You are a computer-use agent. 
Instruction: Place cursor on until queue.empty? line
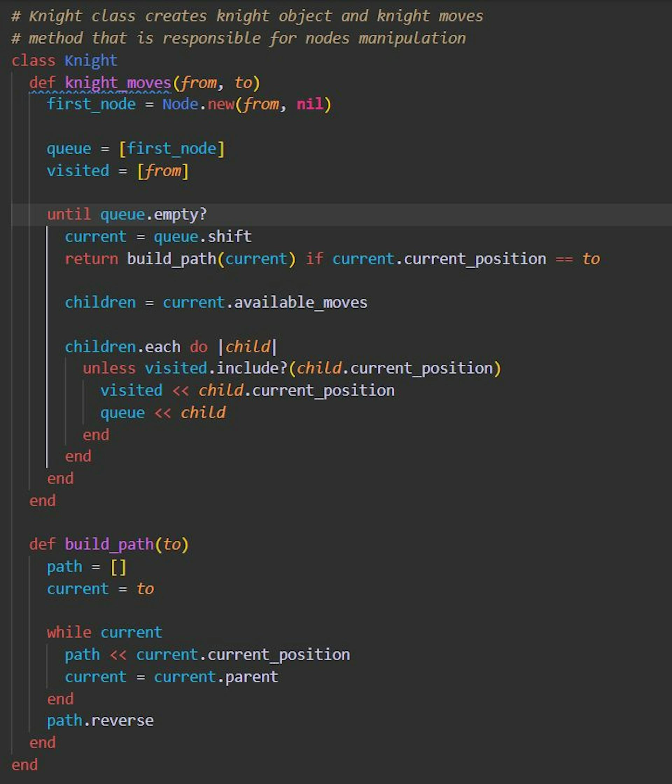[127, 215]
